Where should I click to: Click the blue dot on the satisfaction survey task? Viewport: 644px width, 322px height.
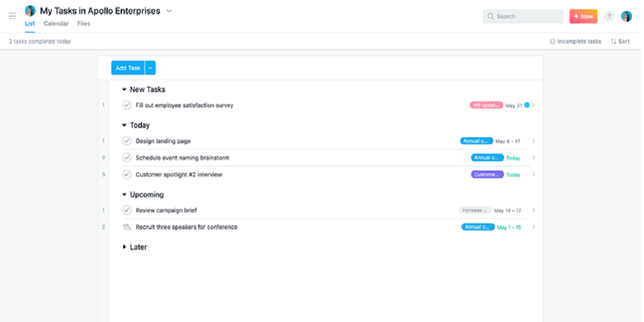527,105
